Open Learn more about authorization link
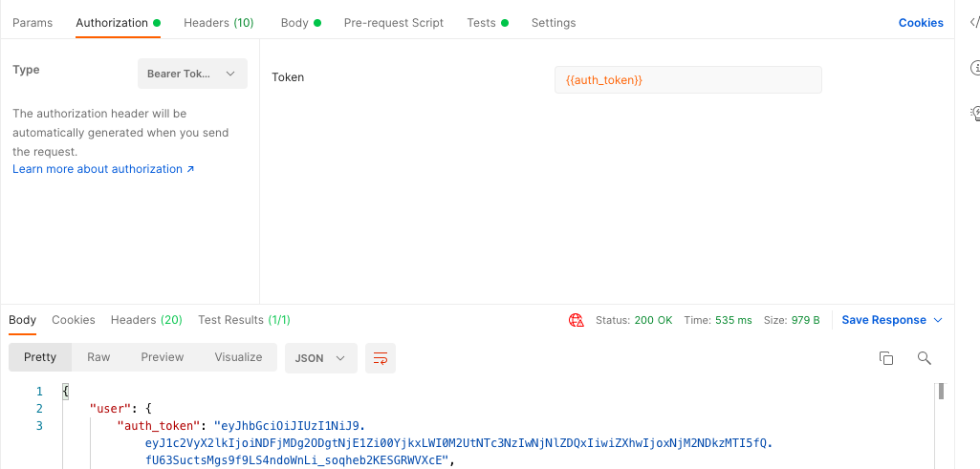This screenshot has height=469, width=980. point(103,169)
